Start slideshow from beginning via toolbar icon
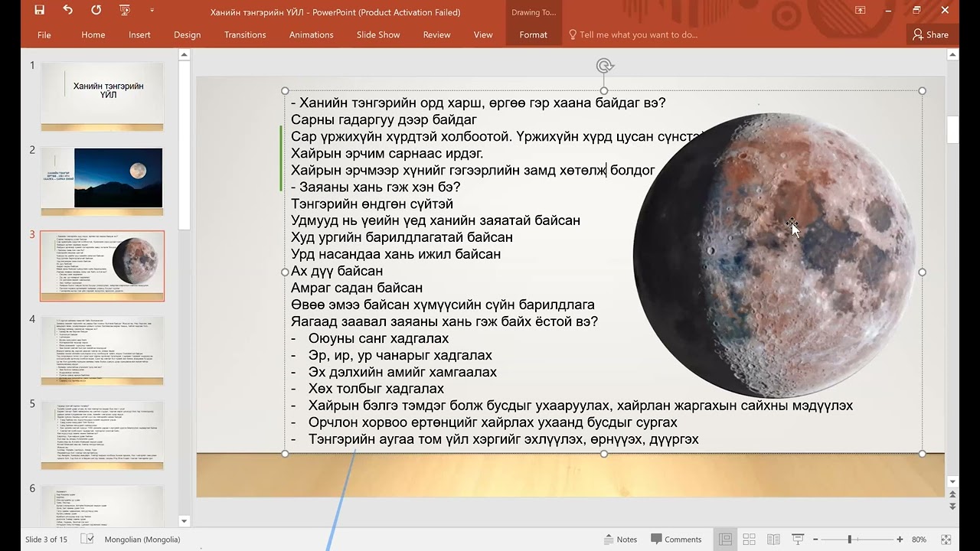 point(125,11)
